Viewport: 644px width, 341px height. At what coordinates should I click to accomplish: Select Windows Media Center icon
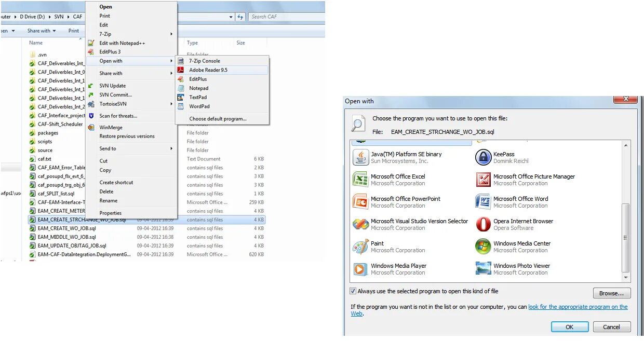click(x=483, y=247)
